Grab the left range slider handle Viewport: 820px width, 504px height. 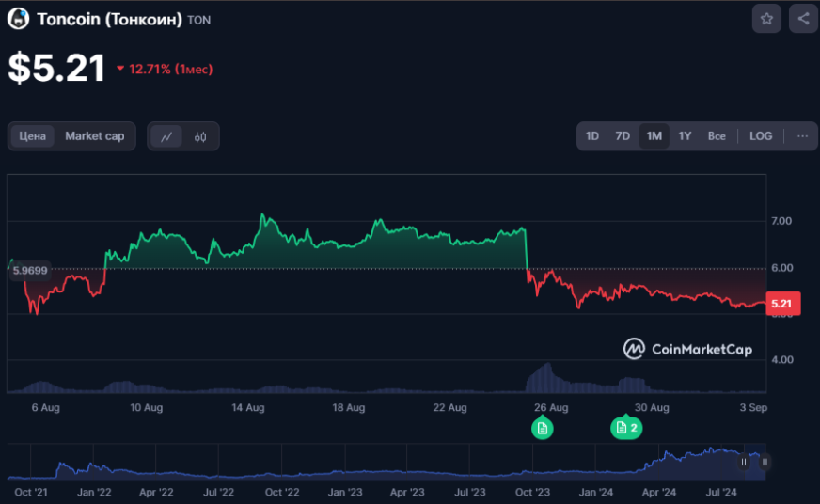pos(744,462)
